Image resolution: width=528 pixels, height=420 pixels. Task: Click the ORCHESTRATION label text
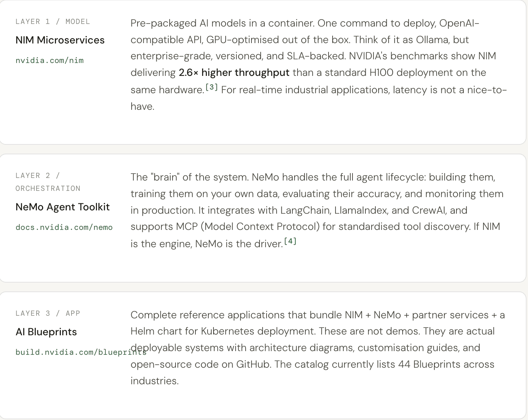[x=48, y=189]
